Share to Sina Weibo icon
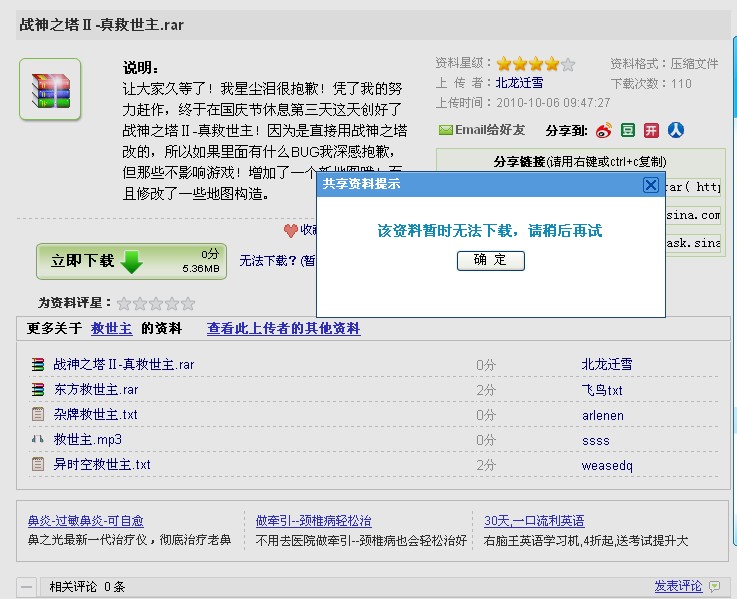The height and width of the screenshot is (599, 737). coord(604,130)
